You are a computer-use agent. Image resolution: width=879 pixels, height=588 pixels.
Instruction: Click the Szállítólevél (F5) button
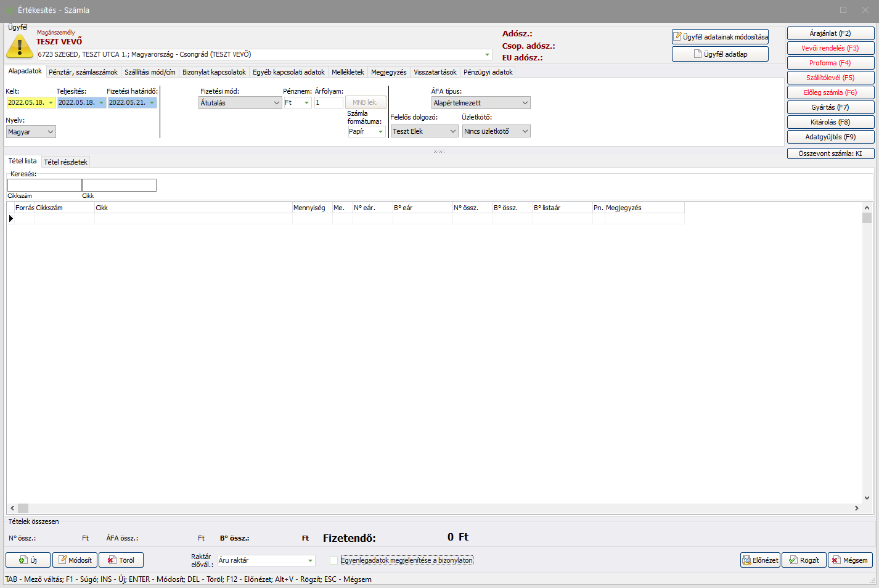830,78
